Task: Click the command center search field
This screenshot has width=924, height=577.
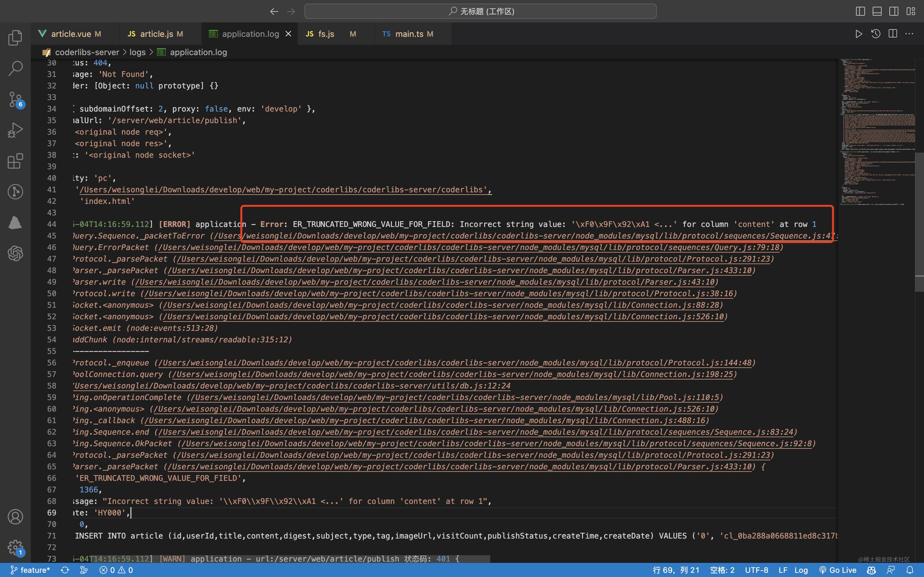Action: tap(480, 12)
